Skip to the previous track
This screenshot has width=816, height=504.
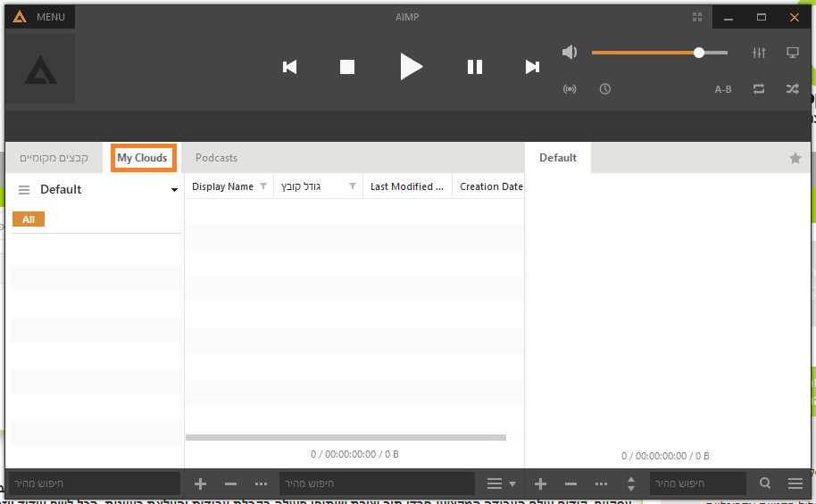(289, 67)
